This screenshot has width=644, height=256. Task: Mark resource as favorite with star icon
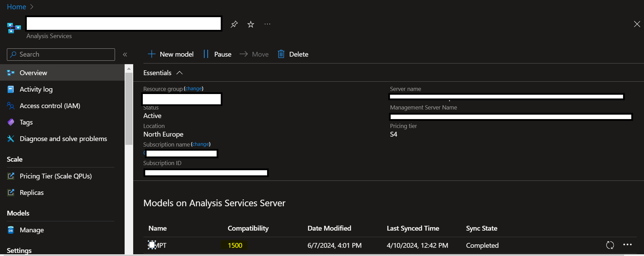click(251, 24)
